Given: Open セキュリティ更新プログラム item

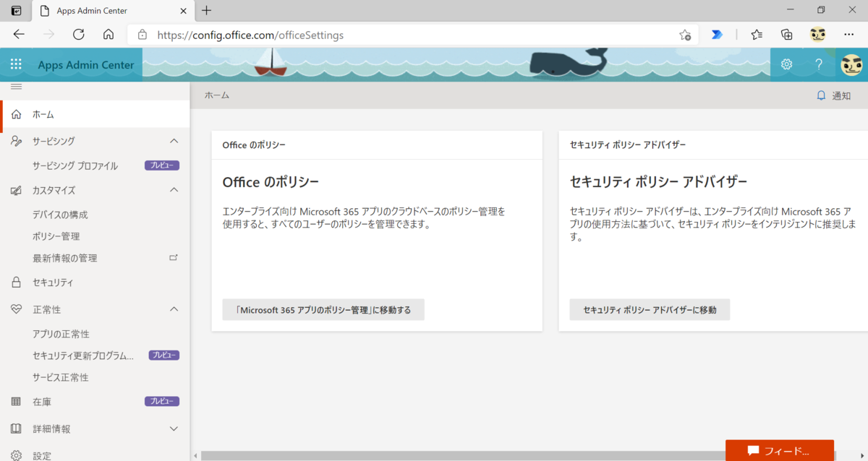Looking at the screenshot, I should (x=83, y=356).
